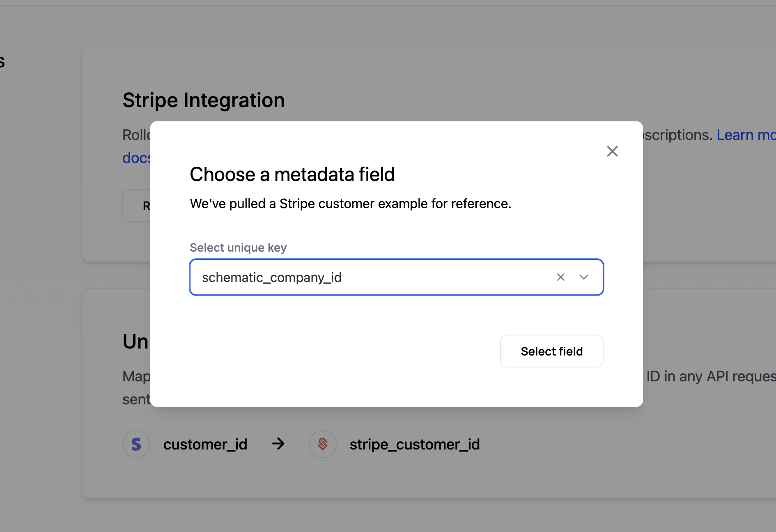776x532 pixels.
Task: Select the customer_id mapping label
Action: click(x=205, y=444)
